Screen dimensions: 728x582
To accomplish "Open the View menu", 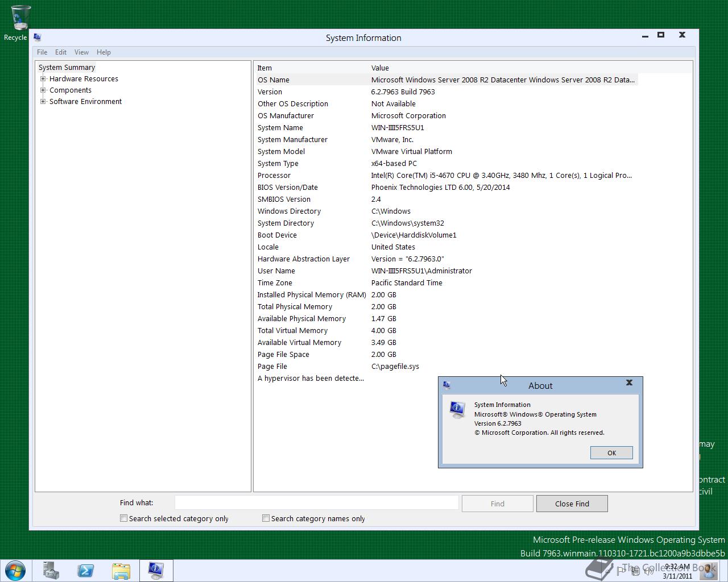I will click(81, 52).
